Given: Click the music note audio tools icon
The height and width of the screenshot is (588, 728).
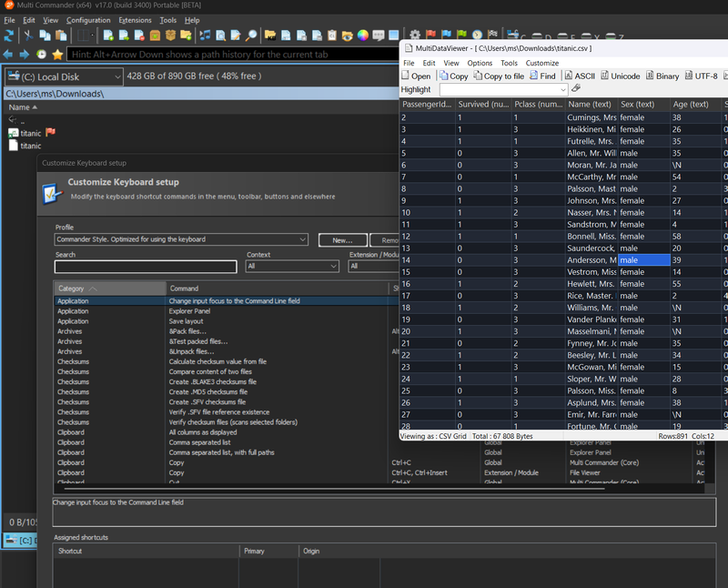Looking at the screenshot, I should pos(205,35).
